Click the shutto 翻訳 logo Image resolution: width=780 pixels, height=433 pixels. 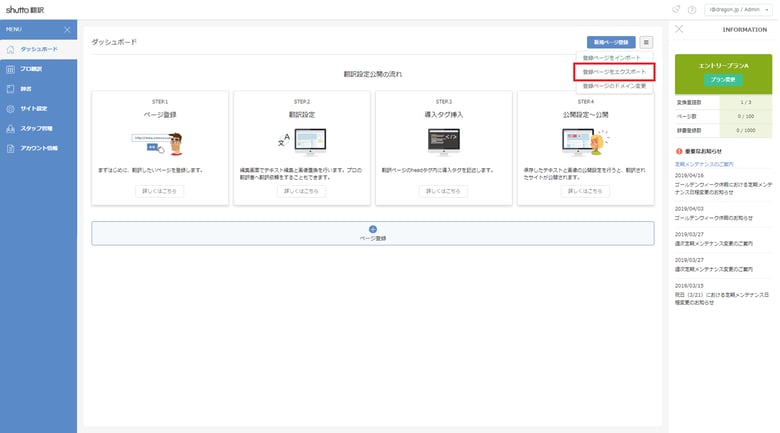point(25,9)
